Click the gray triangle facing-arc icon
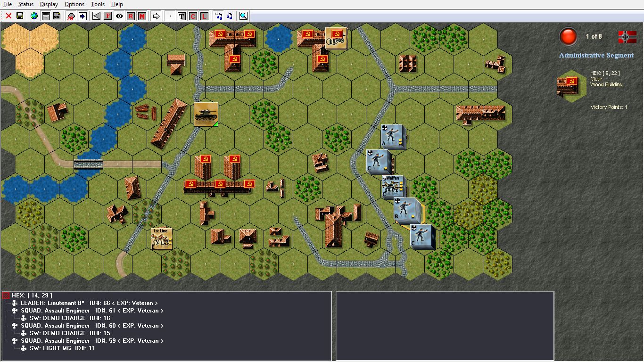Viewport: 644px width, 362px height. pyautogui.click(x=97, y=16)
